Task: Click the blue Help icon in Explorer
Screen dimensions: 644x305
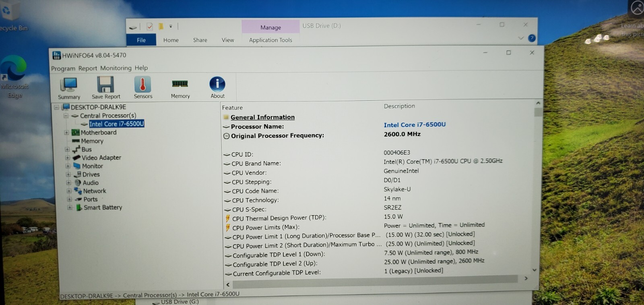Action: tap(532, 38)
